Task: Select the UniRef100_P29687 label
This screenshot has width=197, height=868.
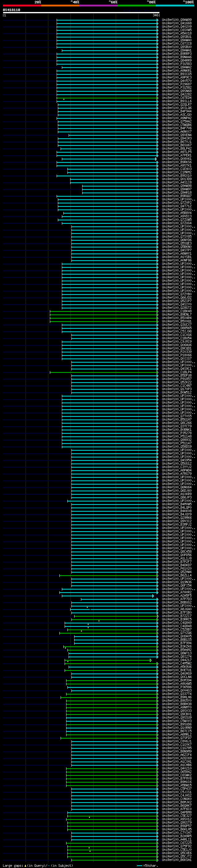Action: click(x=176, y=84)
